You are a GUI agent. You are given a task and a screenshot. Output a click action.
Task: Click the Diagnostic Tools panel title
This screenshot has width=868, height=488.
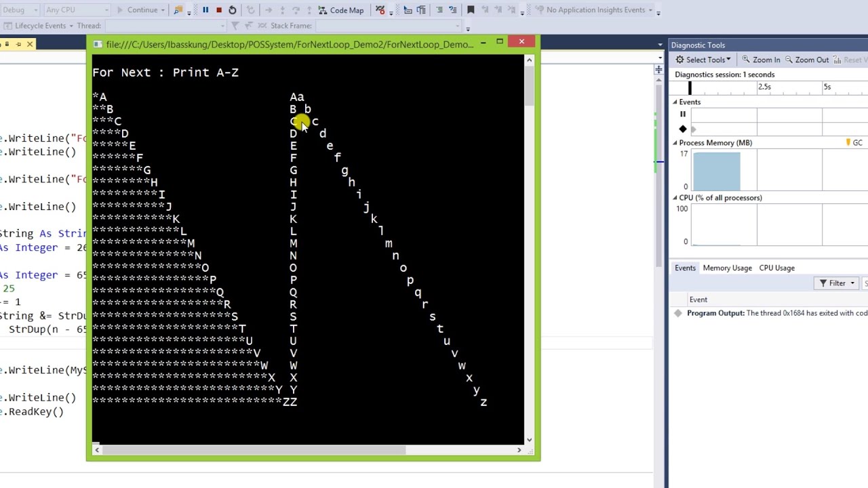(x=698, y=45)
